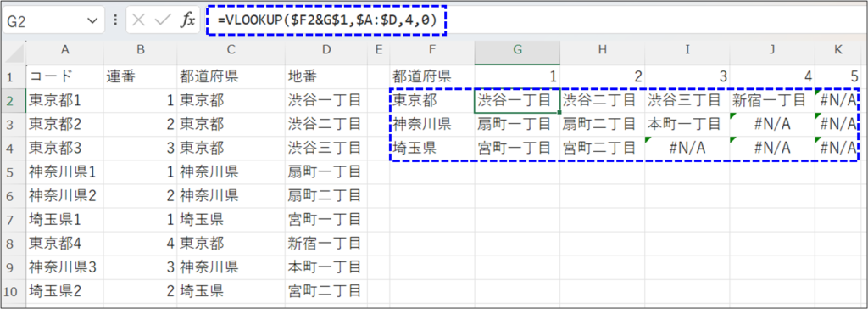Image resolution: width=868 pixels, height=309 pixels.
Task: Click the formula bar VLOOKUP text
Action: 327,20
